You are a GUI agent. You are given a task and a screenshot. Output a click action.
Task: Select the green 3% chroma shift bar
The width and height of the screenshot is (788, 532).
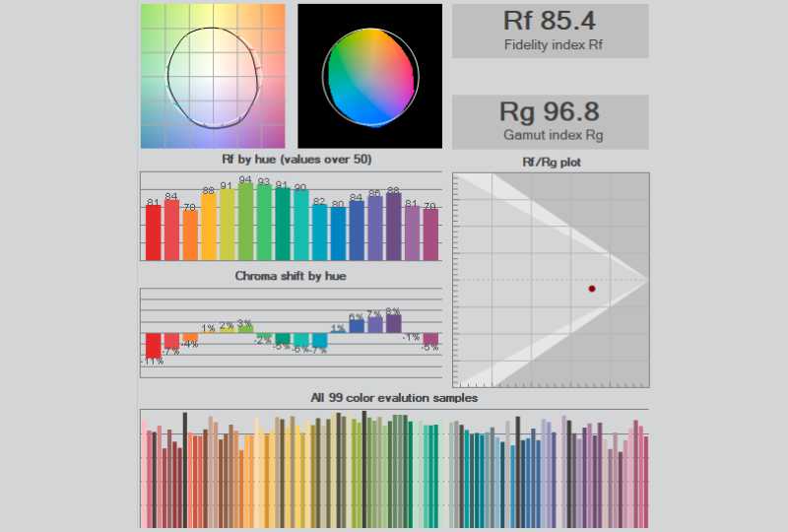[x=245, y=329]
